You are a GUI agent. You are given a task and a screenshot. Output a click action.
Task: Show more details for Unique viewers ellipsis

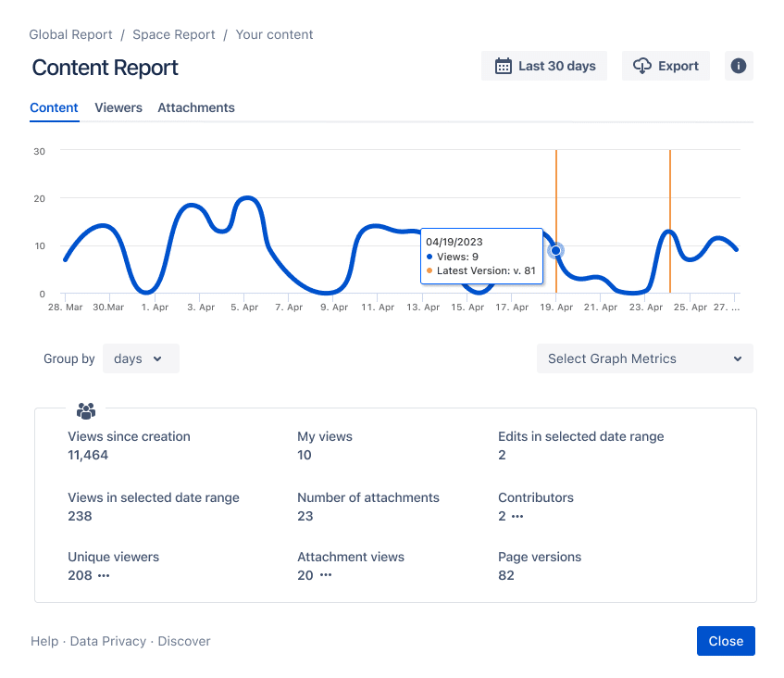(x=104, y=576)
